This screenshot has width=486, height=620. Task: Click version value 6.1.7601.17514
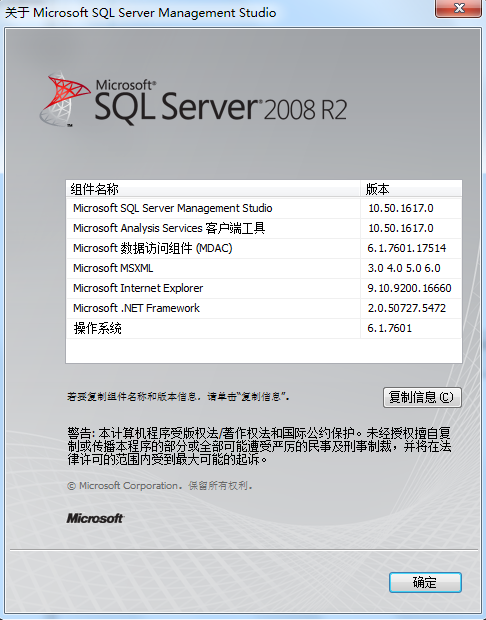(x=407, y=248)
